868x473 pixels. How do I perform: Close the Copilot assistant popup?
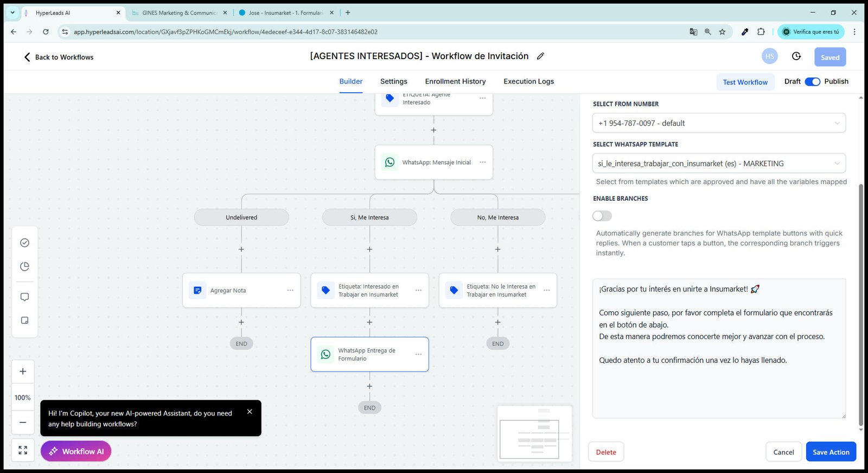pos(250,412)
